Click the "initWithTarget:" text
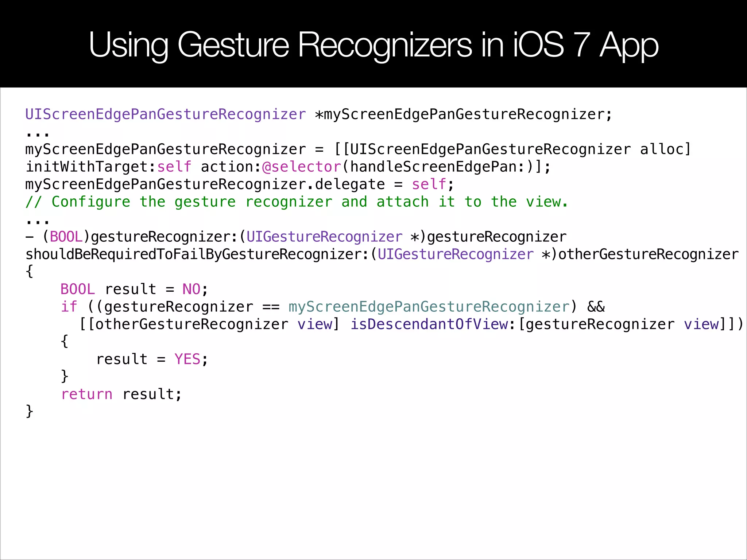 pyautogui.click(x=91, y=167)
